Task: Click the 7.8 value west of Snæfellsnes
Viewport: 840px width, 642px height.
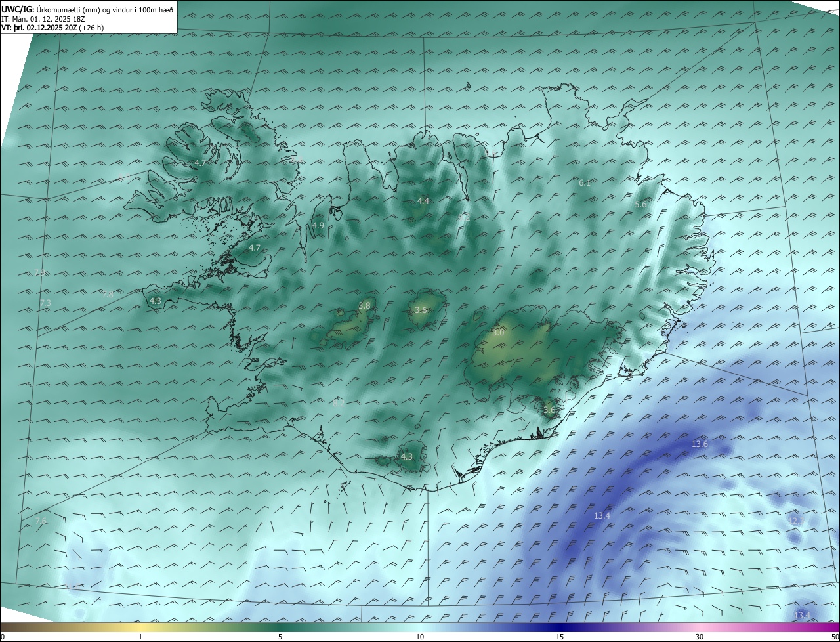Action: pos(108,295)
